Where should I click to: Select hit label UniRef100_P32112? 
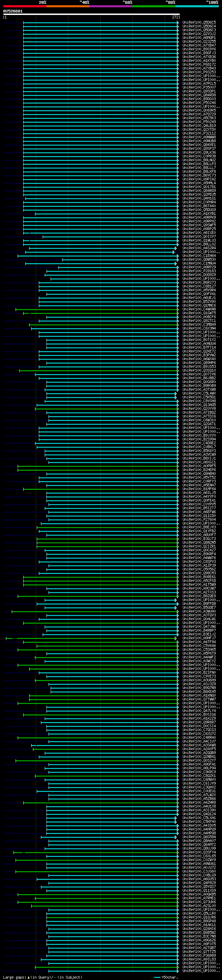coord(199,133)
